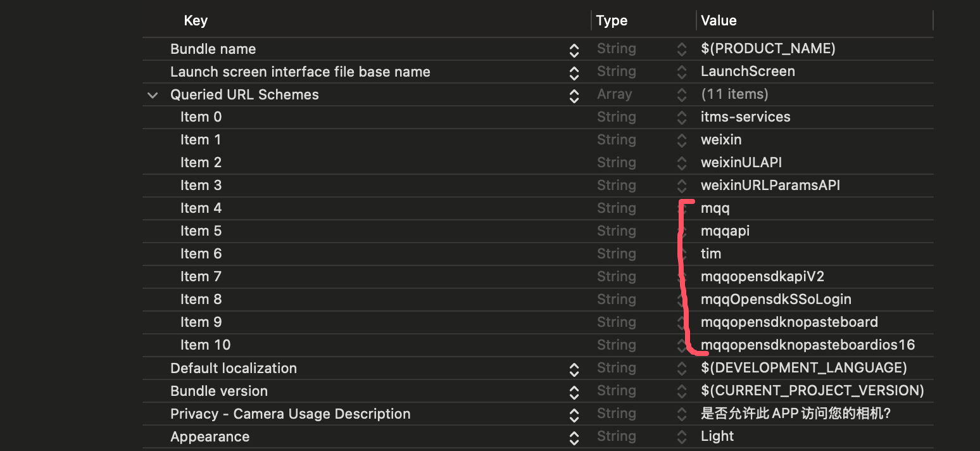The height and width of the screenshot is (451, 980).
Task: Click the Value column header
Action: [719, 21]
